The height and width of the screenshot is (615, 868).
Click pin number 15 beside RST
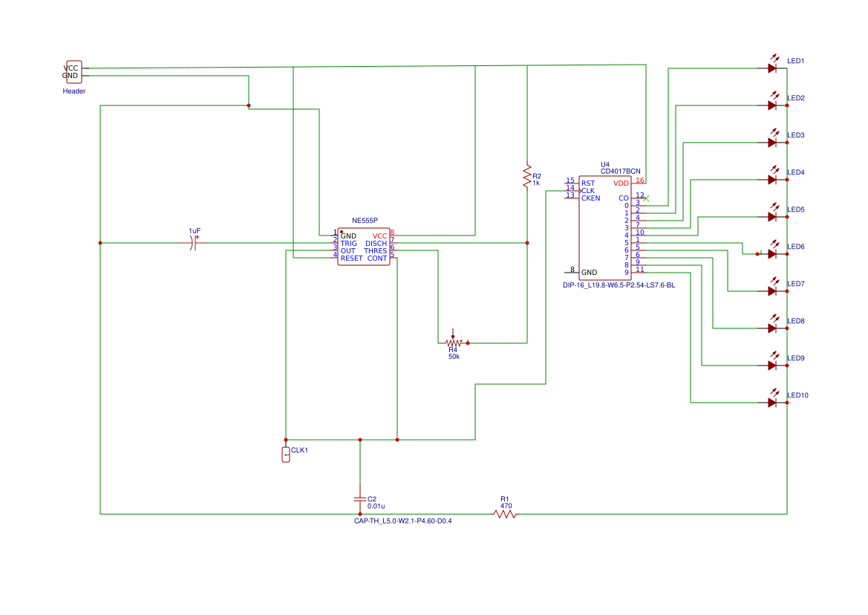(x=570, y=180)
